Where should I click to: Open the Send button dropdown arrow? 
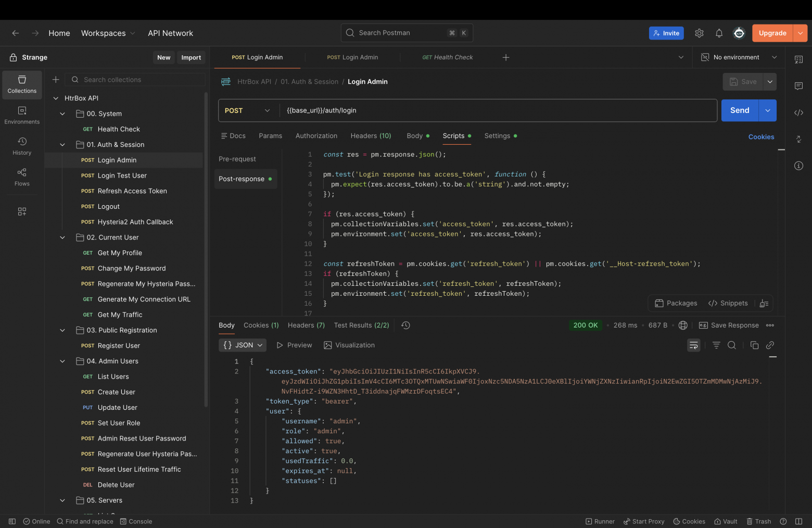(767, 110)
